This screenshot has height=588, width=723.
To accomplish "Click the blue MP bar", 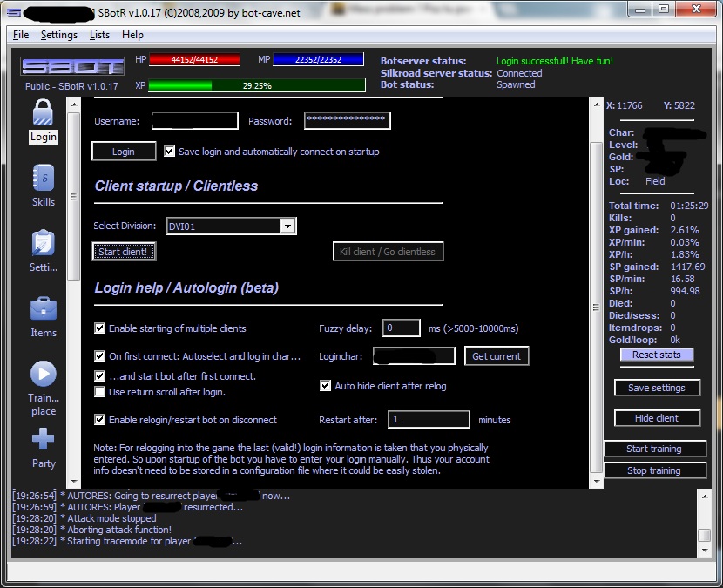I will [318, 59].
